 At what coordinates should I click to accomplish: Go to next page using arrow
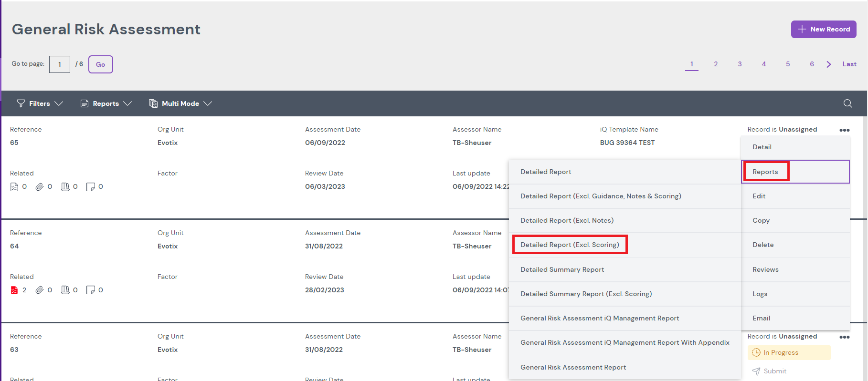click(x=828, y=64)
